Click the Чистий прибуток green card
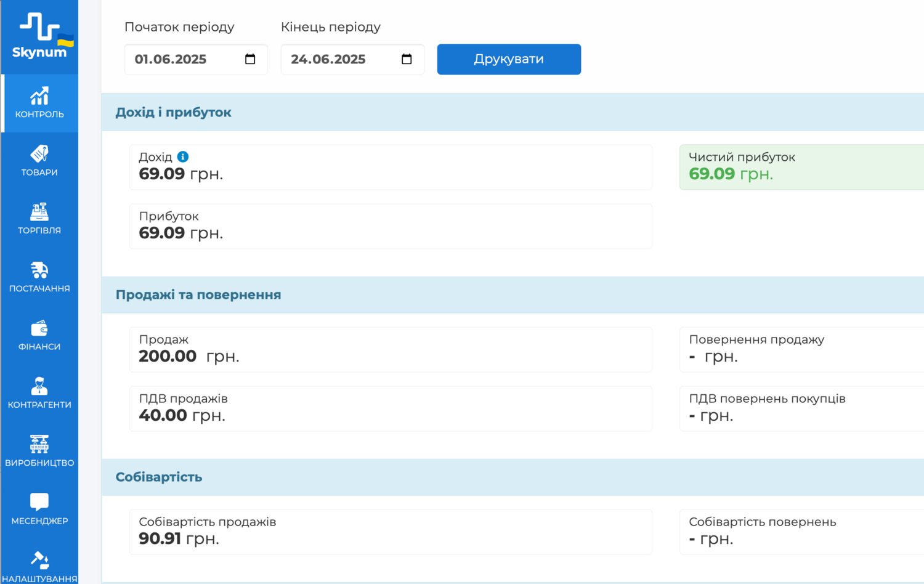 pyautogui.click(x=801, y=167)
